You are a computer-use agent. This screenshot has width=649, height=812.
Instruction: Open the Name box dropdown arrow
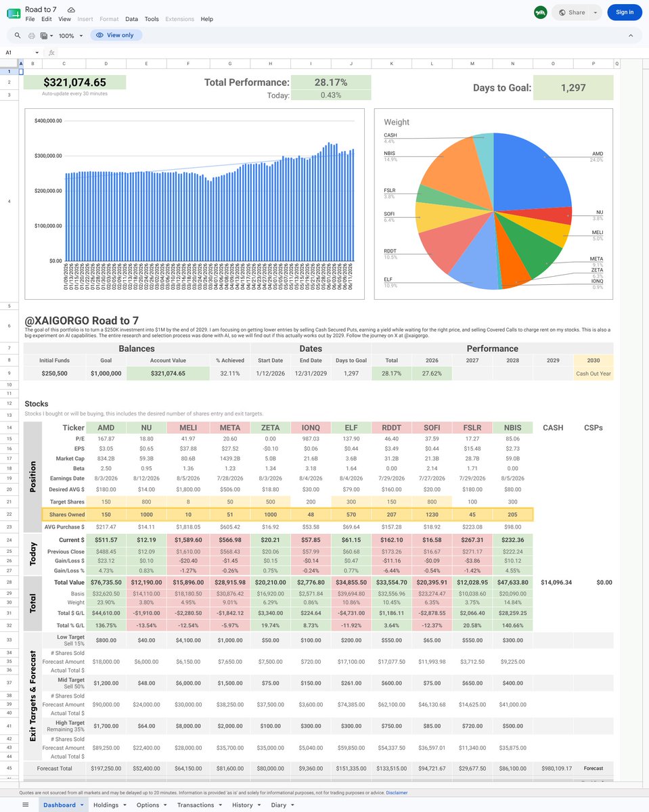click(38, 52)
